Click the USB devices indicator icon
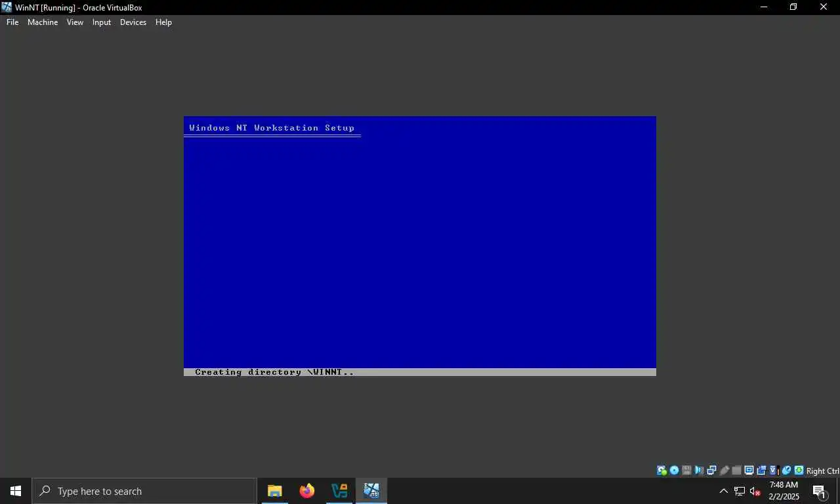This screenshot has width=840, height=504. [724, 471]
